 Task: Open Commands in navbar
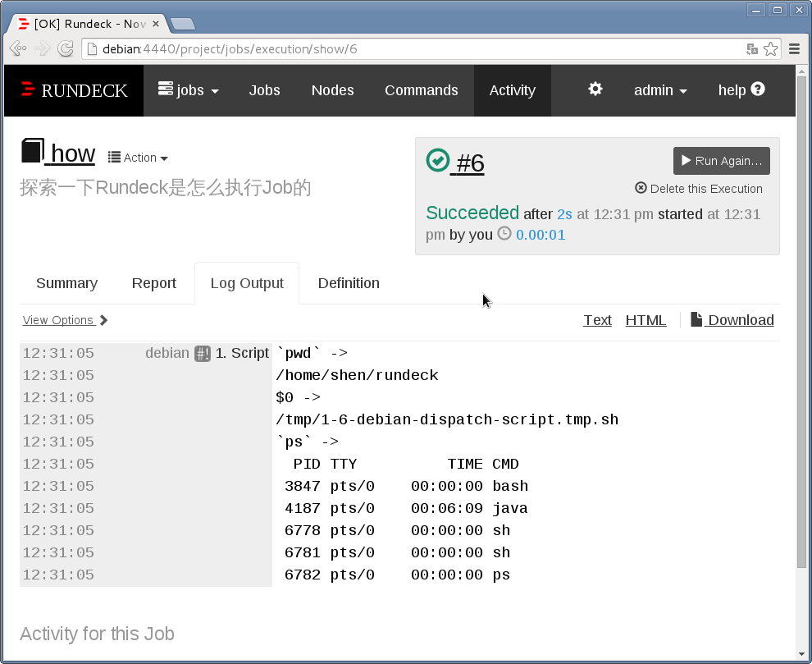[421, 90]
